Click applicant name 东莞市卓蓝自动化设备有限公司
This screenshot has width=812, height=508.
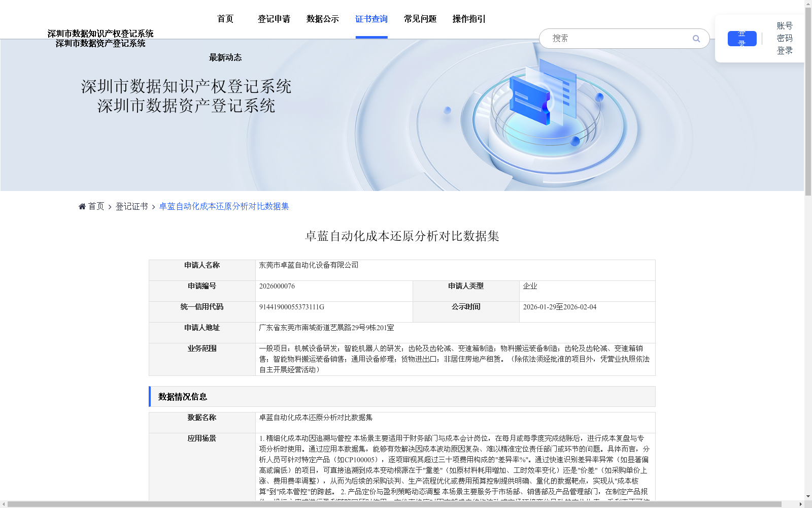click(309, 265)
